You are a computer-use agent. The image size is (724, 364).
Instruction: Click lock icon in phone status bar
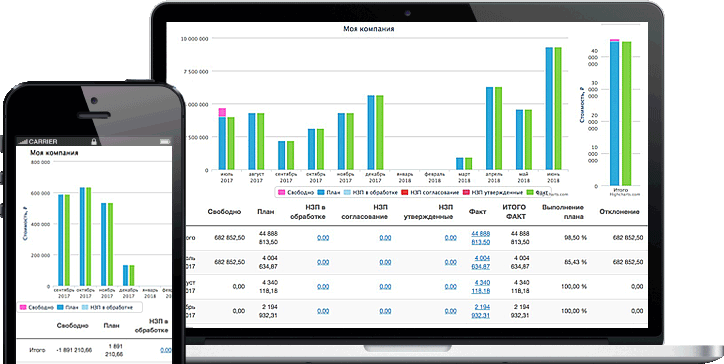click(94, 141)
